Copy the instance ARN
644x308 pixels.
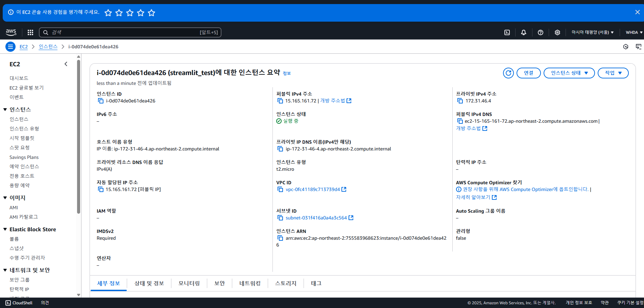[280, 238]
